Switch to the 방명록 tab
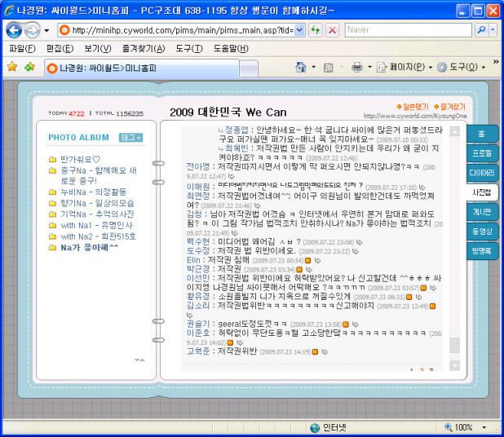This screenshot has width=504, height=437. click(482, 251)
